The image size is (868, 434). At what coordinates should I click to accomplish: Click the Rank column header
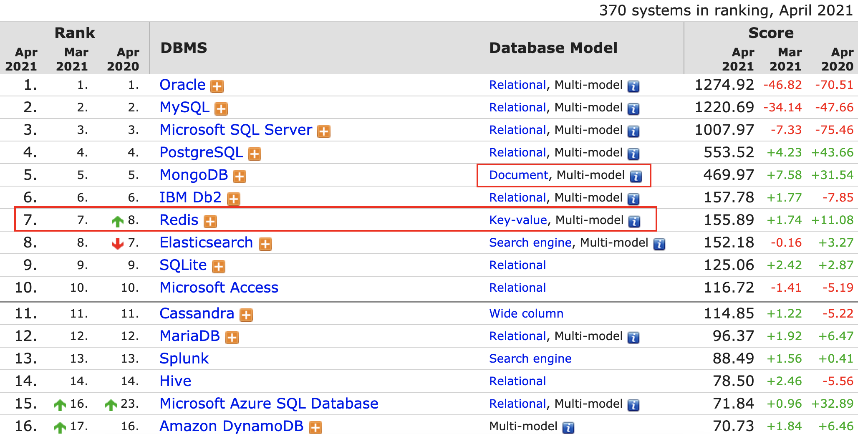tap(75, 33)
